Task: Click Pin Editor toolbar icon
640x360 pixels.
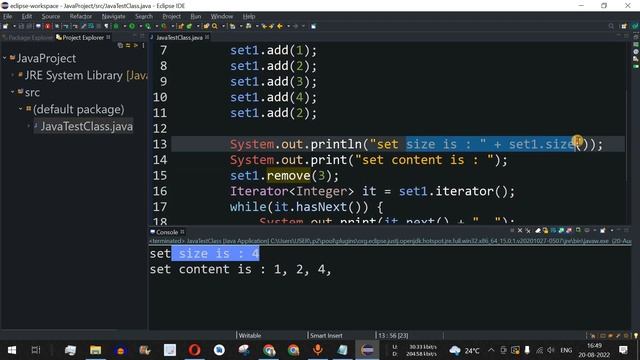Action: (313, 26)
